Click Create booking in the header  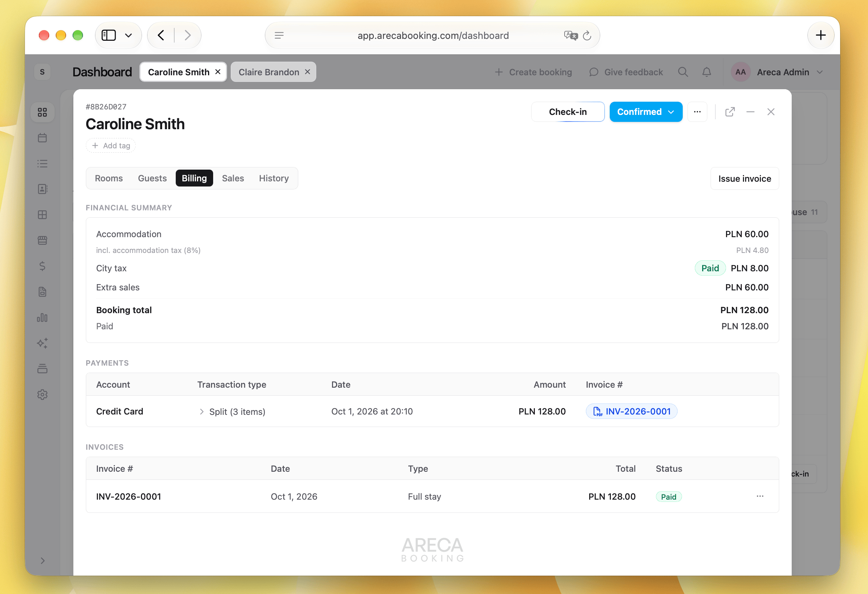533,72
